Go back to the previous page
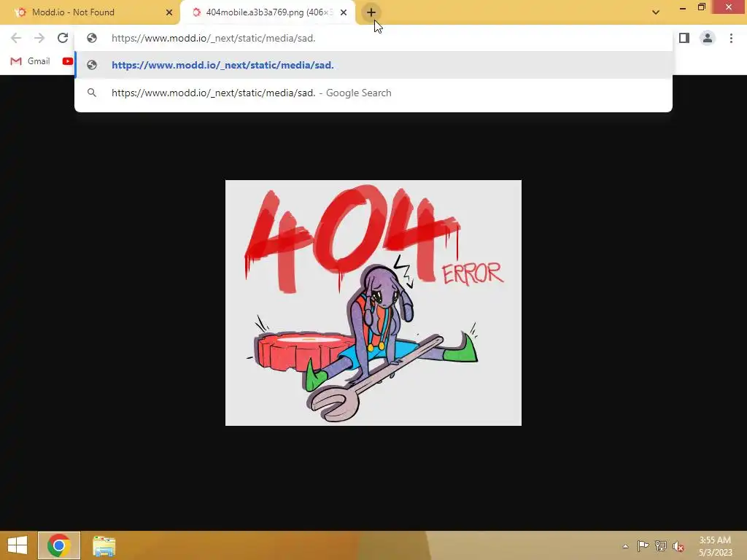The image size is (747, 560). (x=16, y=38)
